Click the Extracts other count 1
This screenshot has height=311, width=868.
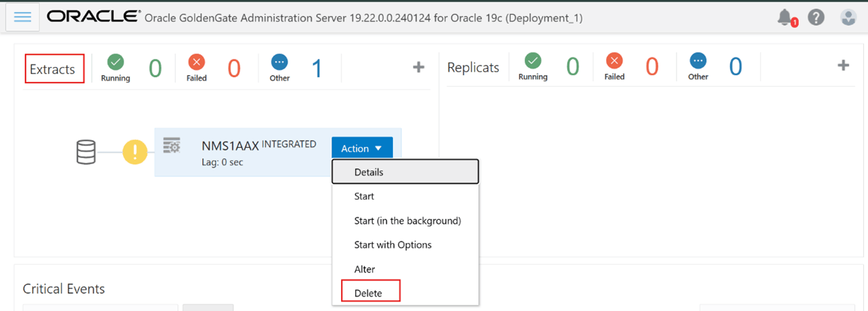point(316,68)
